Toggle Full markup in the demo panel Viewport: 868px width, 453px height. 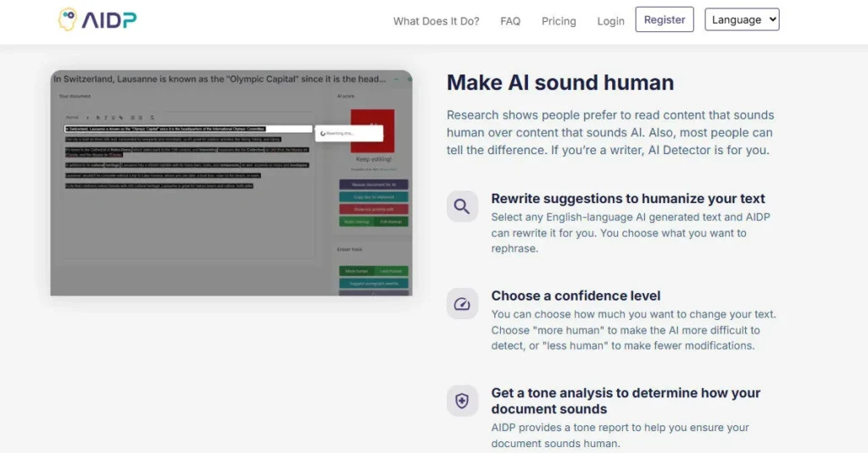(391, 221)
